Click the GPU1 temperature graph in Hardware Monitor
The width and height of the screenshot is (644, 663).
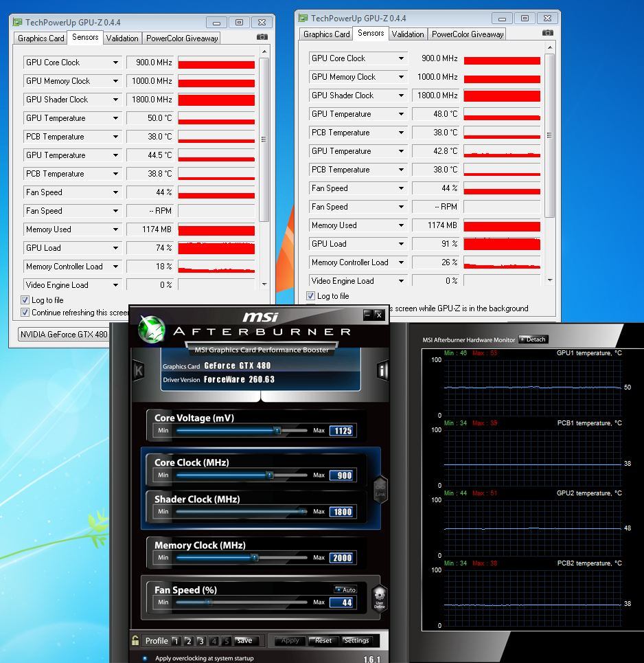(x=533, y=387)
